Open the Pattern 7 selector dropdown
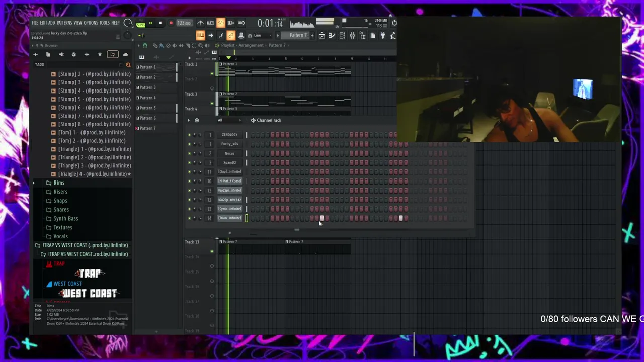The height and width of the screenshot is (362, 644). [297, 35]
